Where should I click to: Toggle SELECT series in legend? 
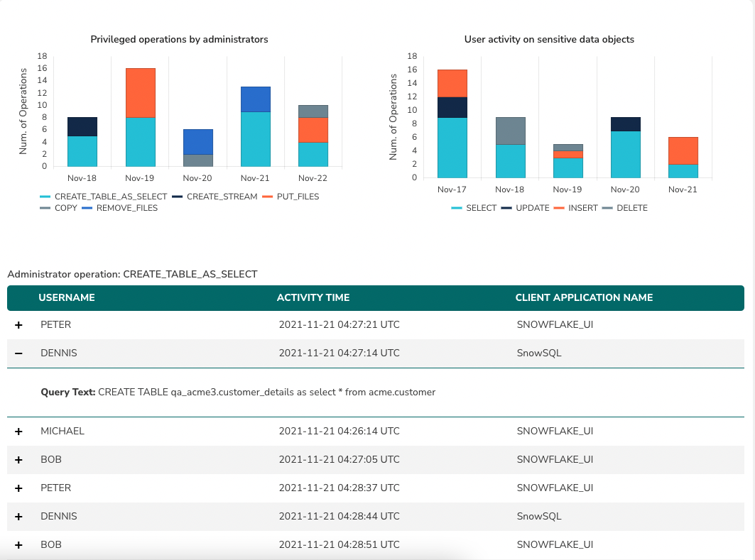pyautogui.click(x=474, y=208)
